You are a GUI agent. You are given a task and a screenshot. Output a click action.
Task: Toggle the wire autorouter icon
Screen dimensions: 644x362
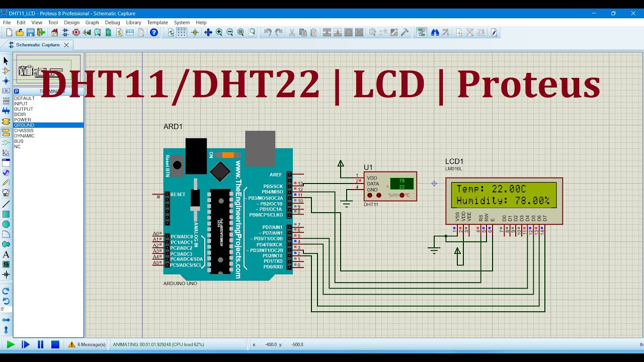(x=422, y=32)
